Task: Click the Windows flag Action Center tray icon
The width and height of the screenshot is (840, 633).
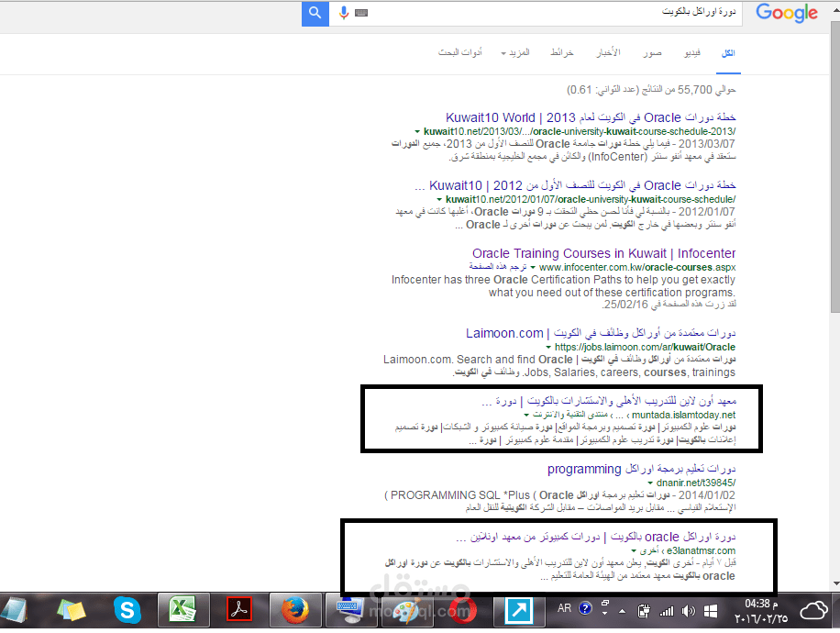Action: click(711, 610)
